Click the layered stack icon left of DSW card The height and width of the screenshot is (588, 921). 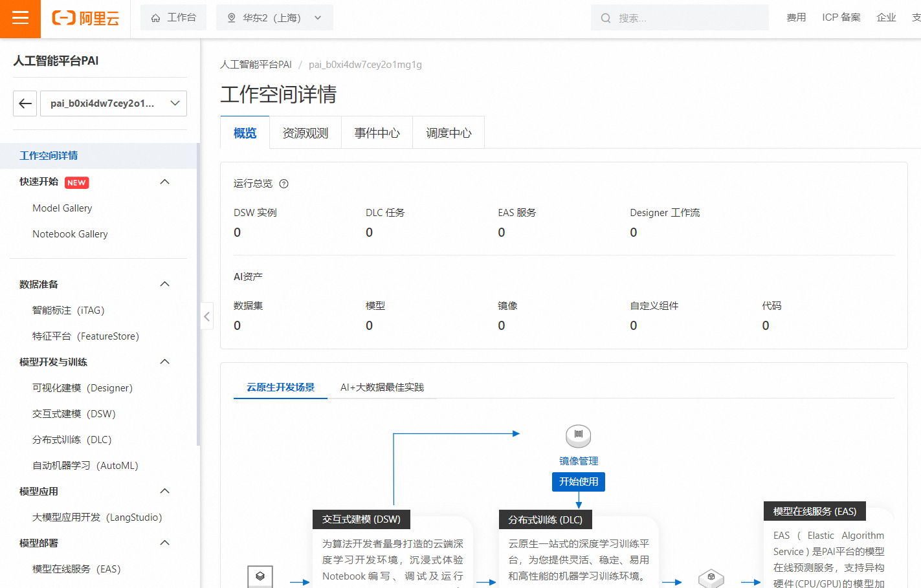click(x=260, y=576)
